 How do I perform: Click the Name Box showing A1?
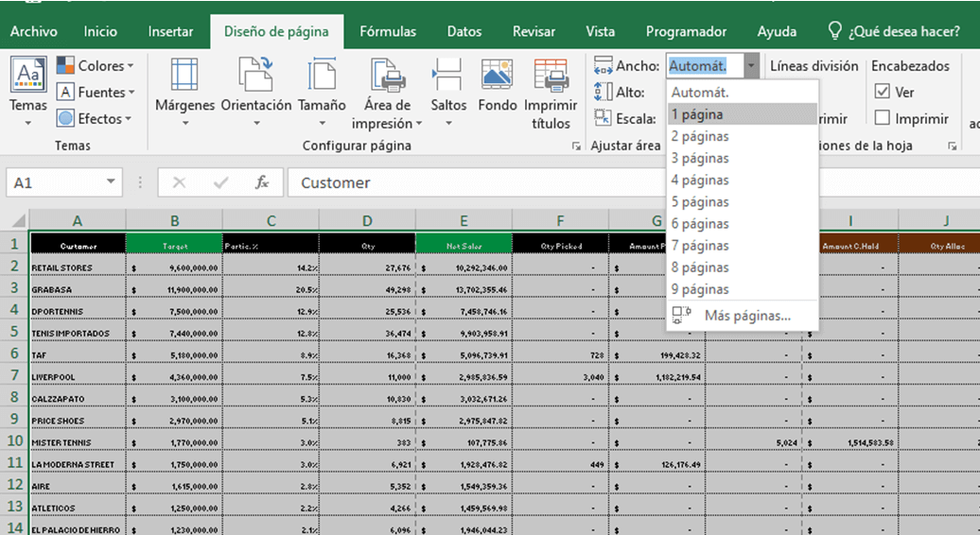[55, 182]
